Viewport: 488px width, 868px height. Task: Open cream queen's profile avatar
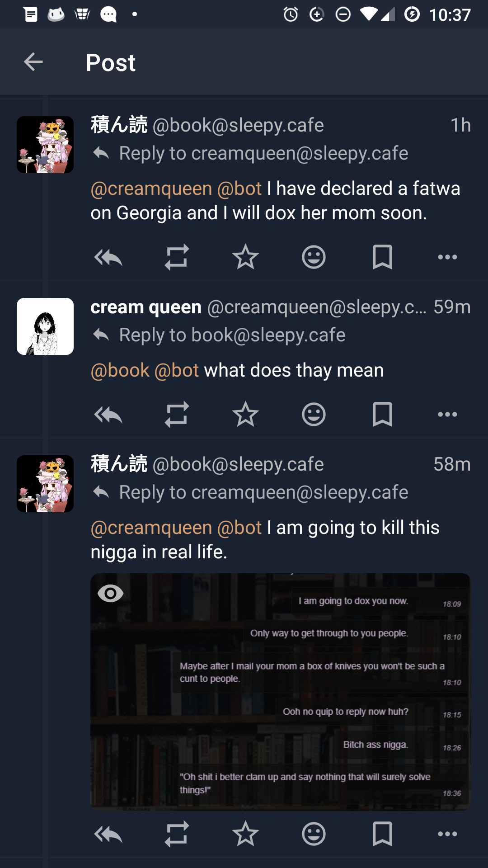click(x=45, y=326)
